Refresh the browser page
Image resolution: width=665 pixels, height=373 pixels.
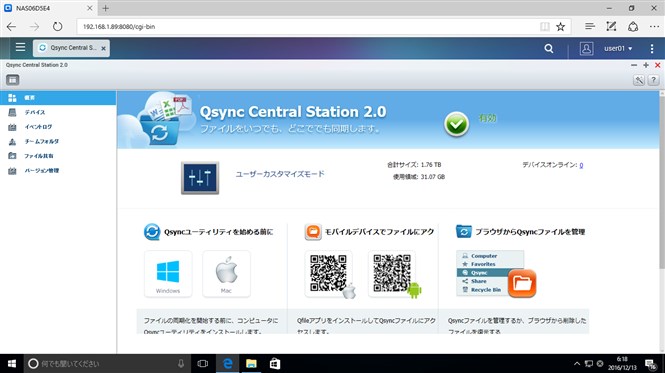pyautogui.click(x=57, y=27)
